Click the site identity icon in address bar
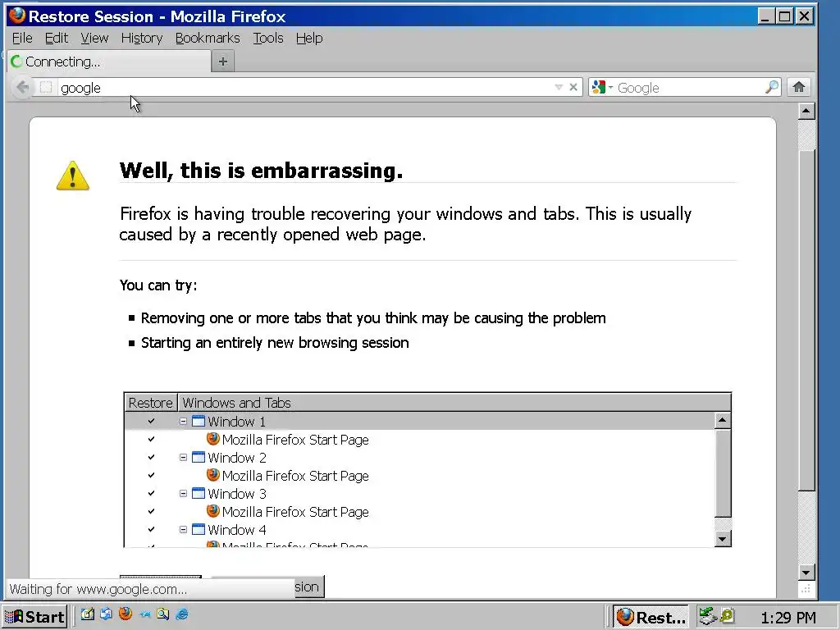 click(46, 87)
